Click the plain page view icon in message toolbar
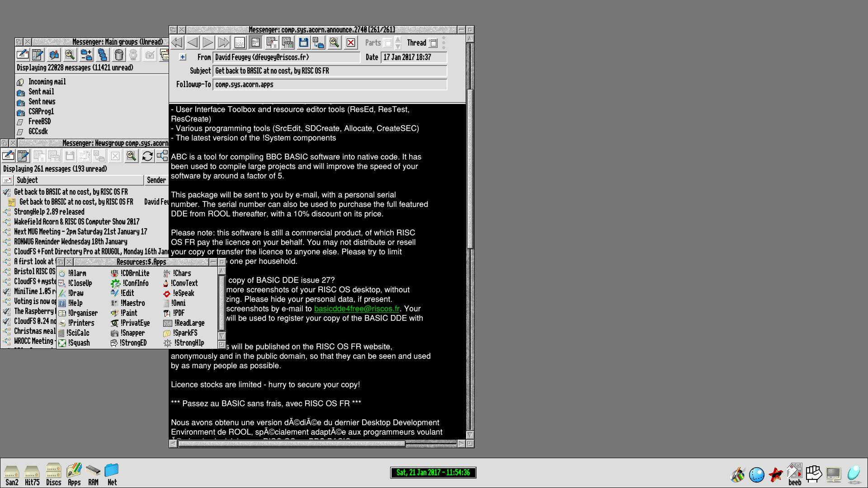Viewport: 868px width, 488px height. 240,43
